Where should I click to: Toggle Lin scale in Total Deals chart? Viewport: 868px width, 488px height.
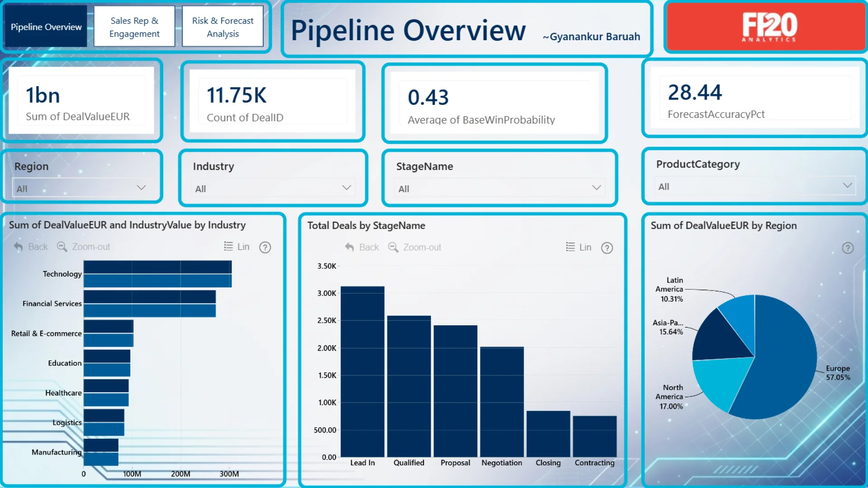point(571,247)
